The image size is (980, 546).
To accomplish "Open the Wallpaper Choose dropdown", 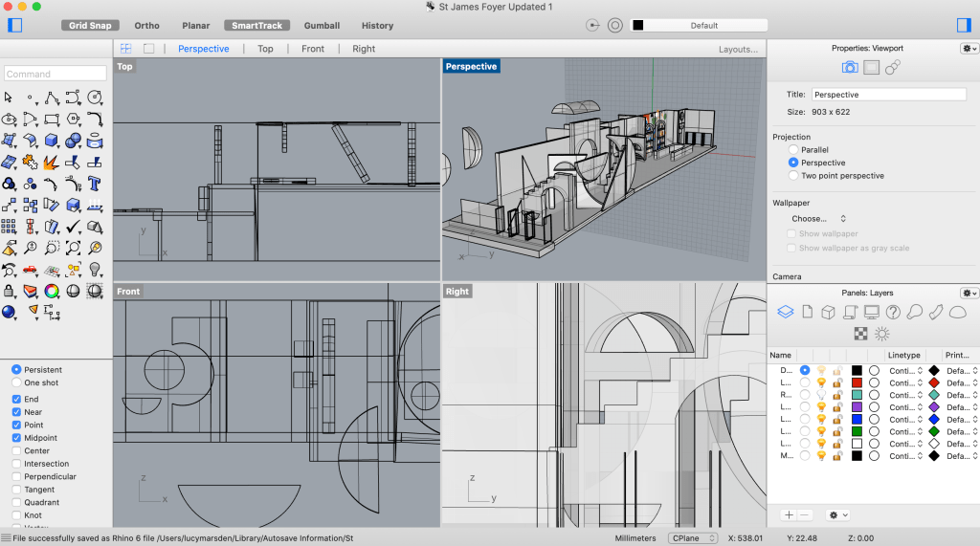I will [818, 219].
